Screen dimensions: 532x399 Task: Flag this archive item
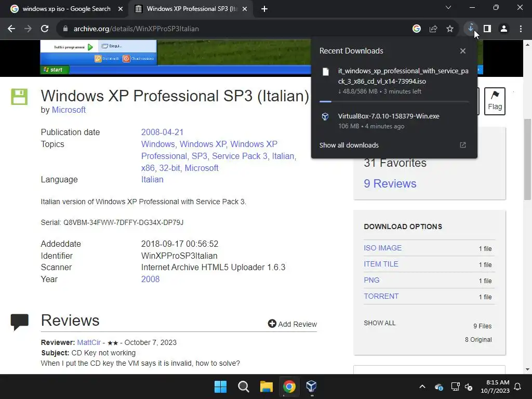coord(495,101)
